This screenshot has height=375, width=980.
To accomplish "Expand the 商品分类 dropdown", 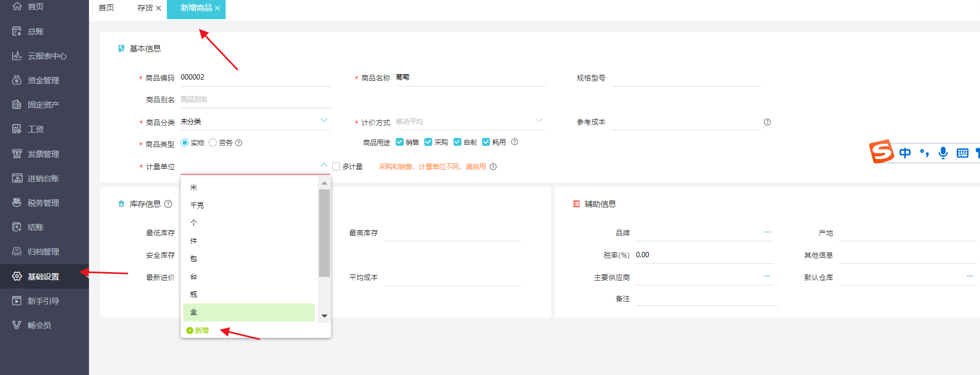I will [x=324, y=121].
